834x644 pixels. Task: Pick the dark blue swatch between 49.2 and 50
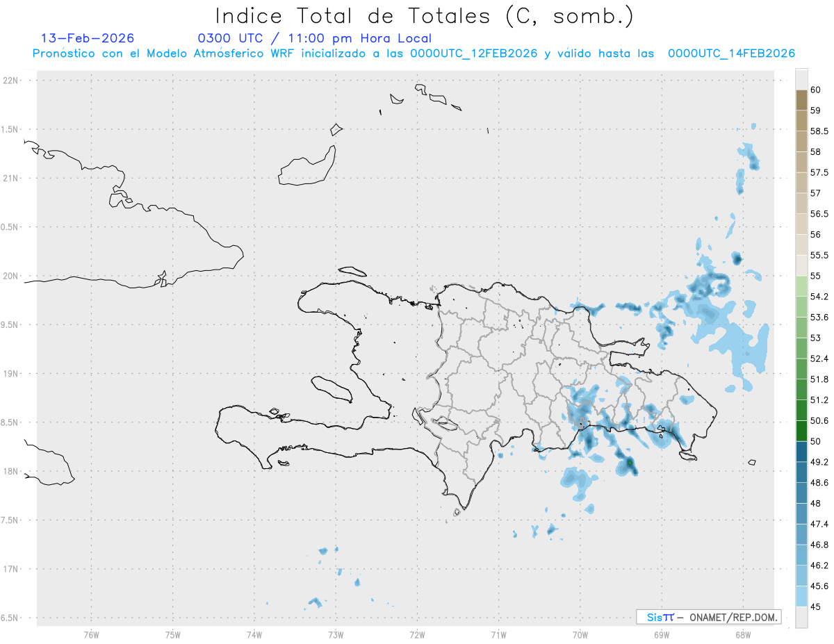tap(801, 452)
